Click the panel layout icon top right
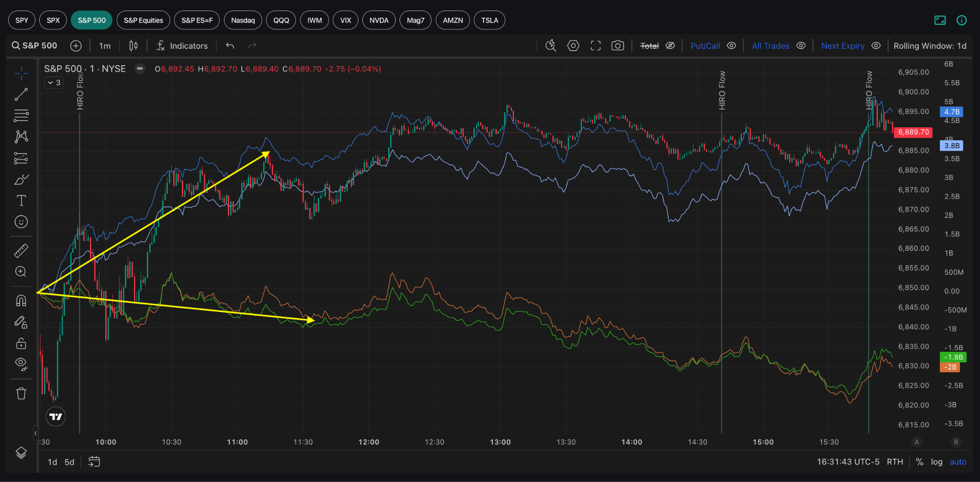The image size is (980, 482). pyautogui.click(x=940, y=20)
